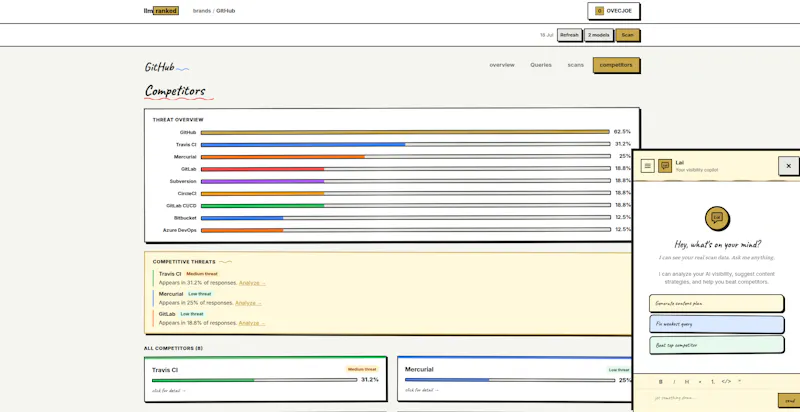Switch to the overview tab
This screenshot has height=412, width=800.
pyautogui.click(x=502, y=65)
